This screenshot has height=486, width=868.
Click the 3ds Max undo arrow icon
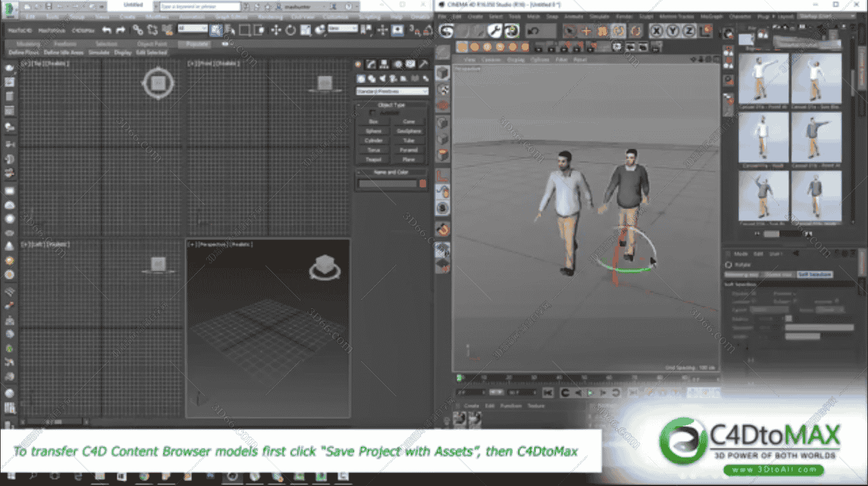click(107, 30)
